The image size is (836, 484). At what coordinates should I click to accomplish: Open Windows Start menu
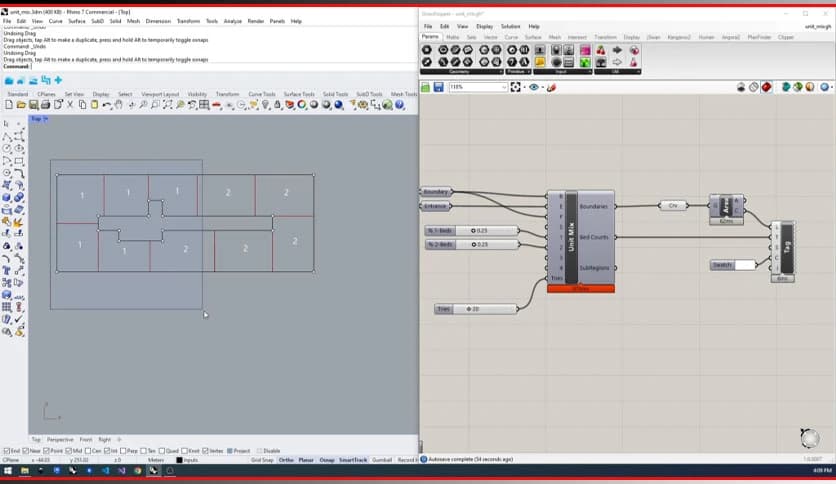[x=7, y=470]
